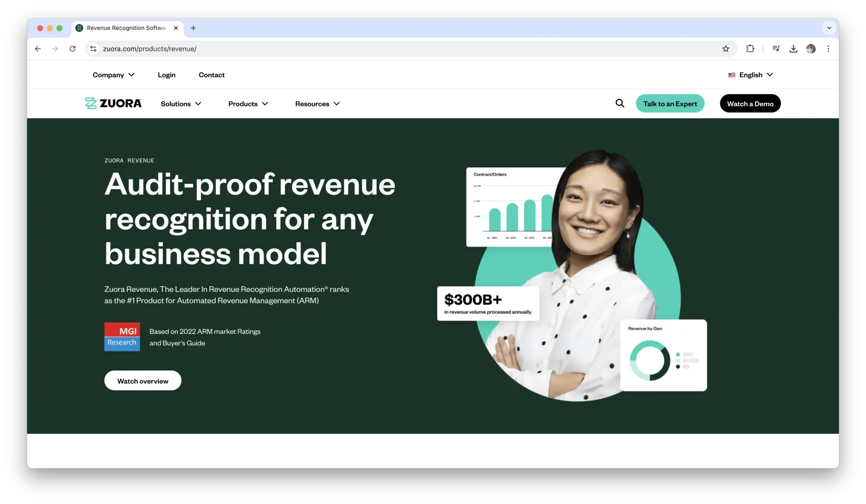Click 'ZUORA REVENUE' label text
This screenshot has height=504, width=866.
coord(129,160)
